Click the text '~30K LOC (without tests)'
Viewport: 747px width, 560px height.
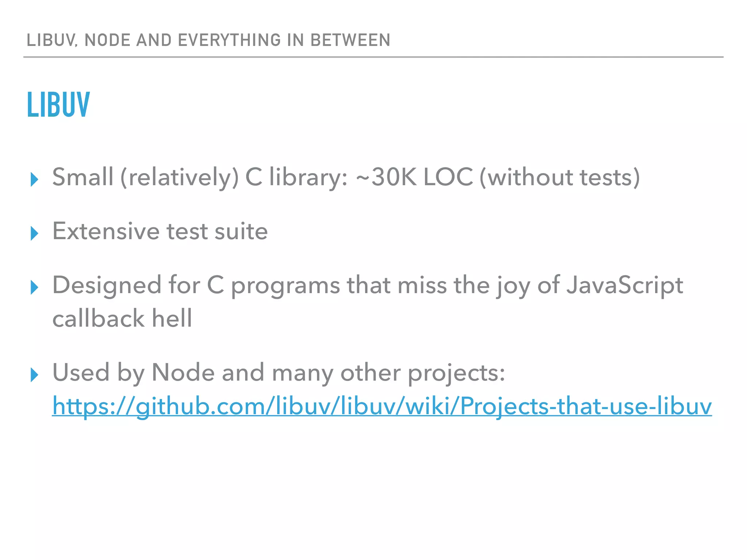(498, 178)
